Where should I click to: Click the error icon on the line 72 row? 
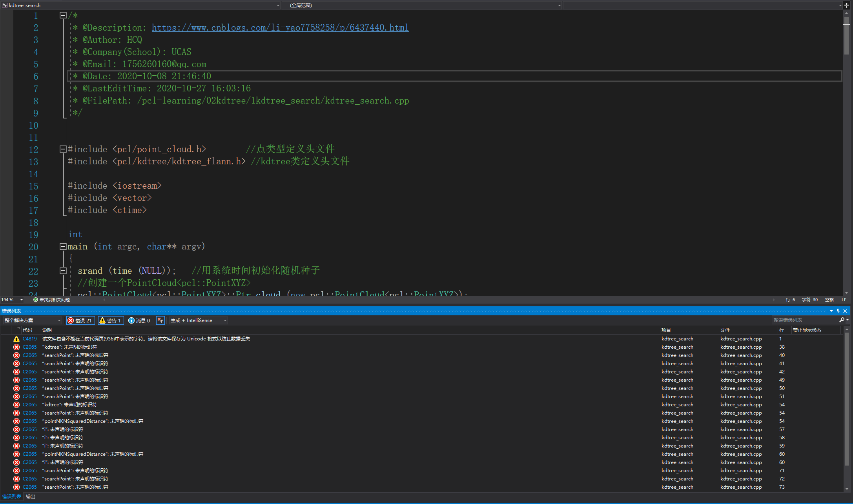(x=16, y=479)
